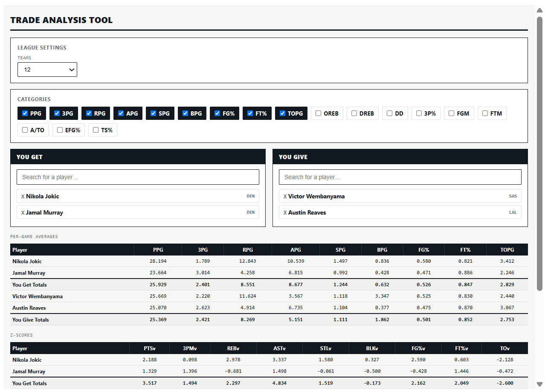Disable the APG category
The height and width of the screenshot is (392, 548).
tap(121, 113)
